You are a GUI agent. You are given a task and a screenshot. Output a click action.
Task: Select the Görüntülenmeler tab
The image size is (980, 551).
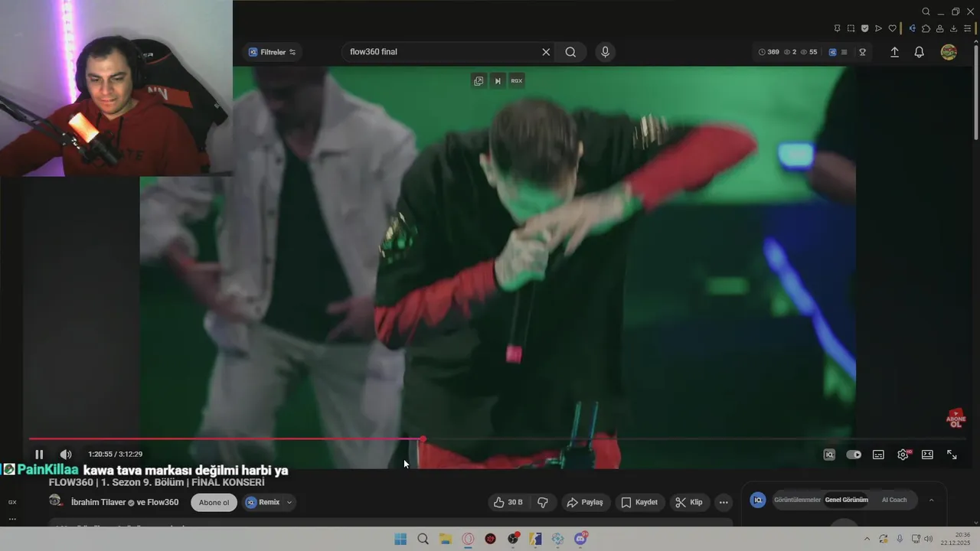click(798, 500)
